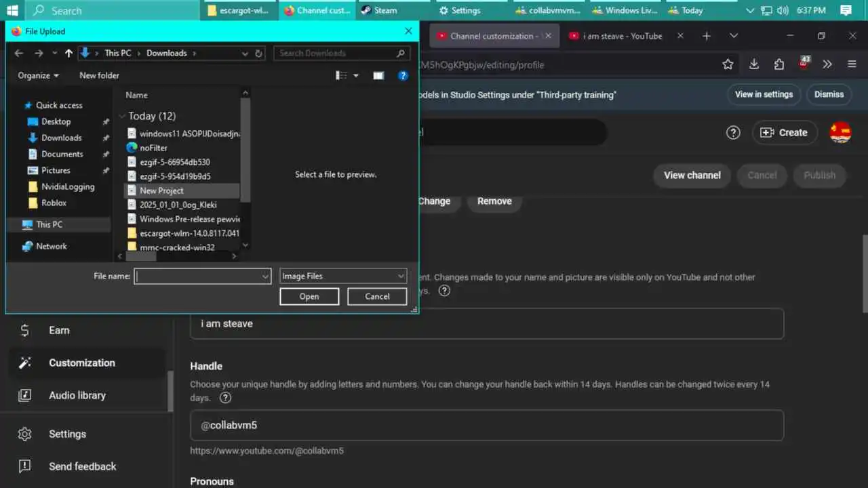
Task: Open the view options dropdown arrow
Action: [356, 75]
